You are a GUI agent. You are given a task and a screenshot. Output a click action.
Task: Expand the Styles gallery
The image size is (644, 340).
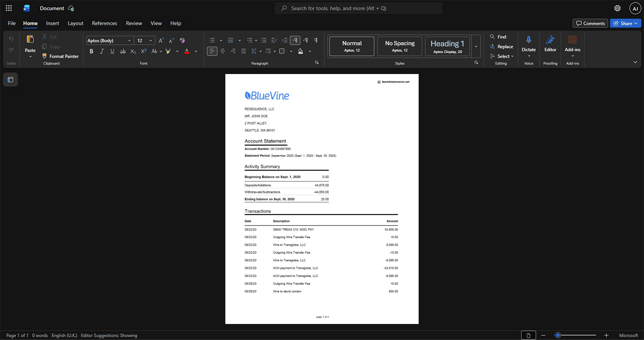point(476,47)
